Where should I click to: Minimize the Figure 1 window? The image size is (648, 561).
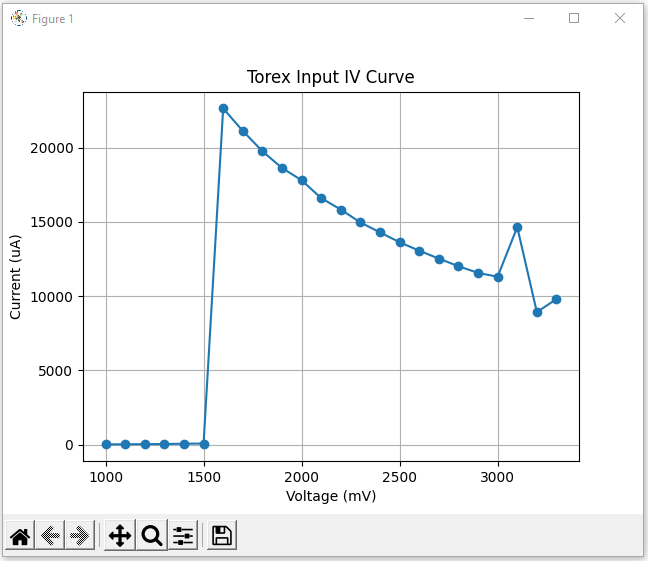click(x=529, y=18)
